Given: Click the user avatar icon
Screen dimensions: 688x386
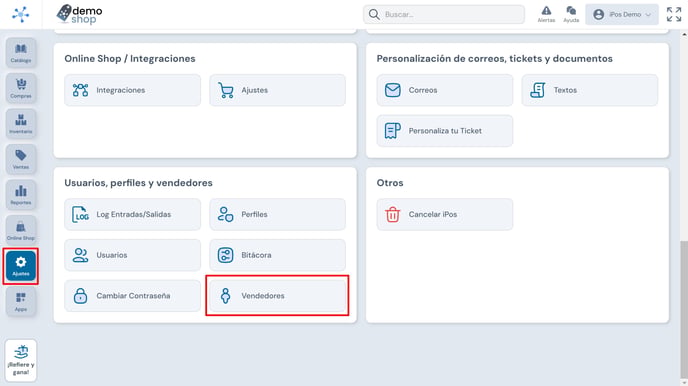Looking at the screenshot, I should [x=598, y=14].
